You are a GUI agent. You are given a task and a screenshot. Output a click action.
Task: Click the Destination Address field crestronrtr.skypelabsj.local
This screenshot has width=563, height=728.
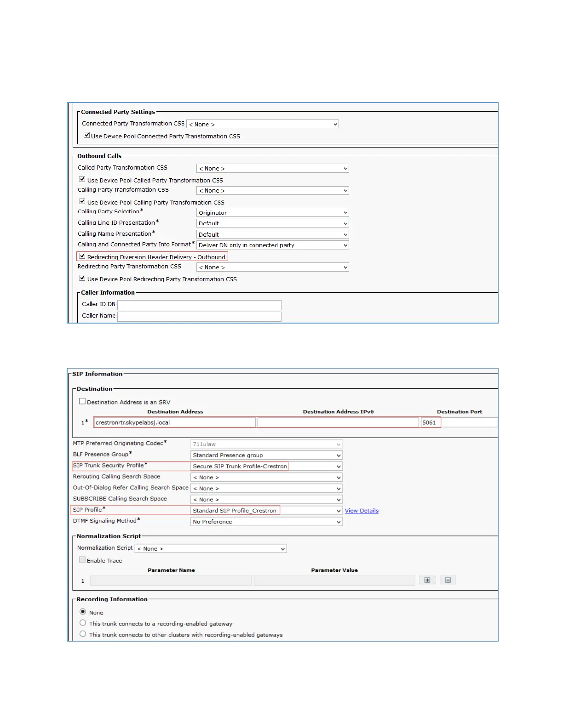pos(174,422)
